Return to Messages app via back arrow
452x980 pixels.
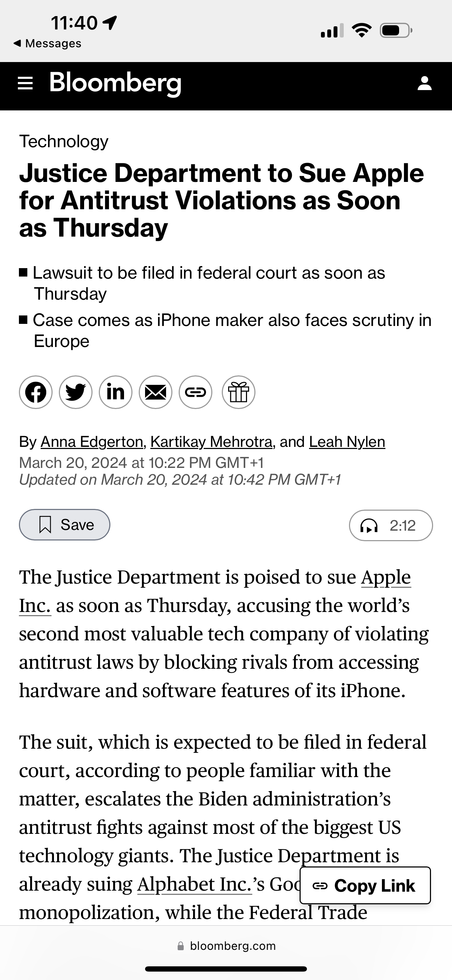[47, 43]
